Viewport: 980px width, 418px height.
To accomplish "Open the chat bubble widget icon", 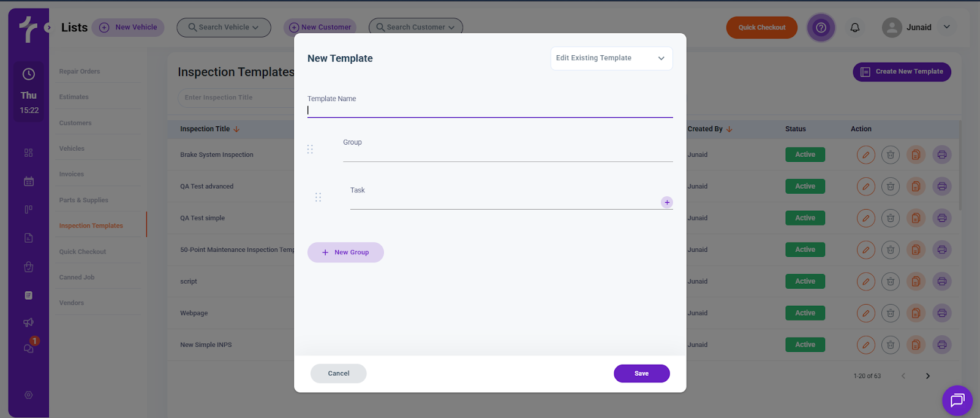I will (x=957, y=400).
